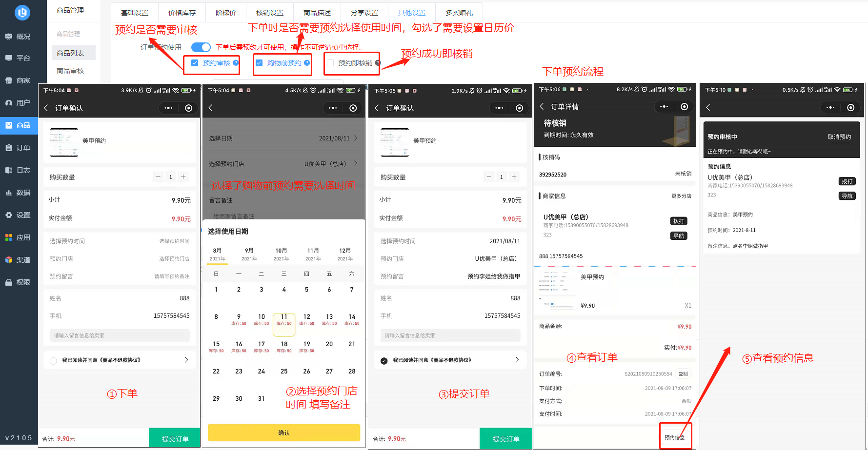The width and height of the screenshot is (868, 450).
Task: Untick checked 商品不退款协议 agreement radio
Action: click(384, 361)
